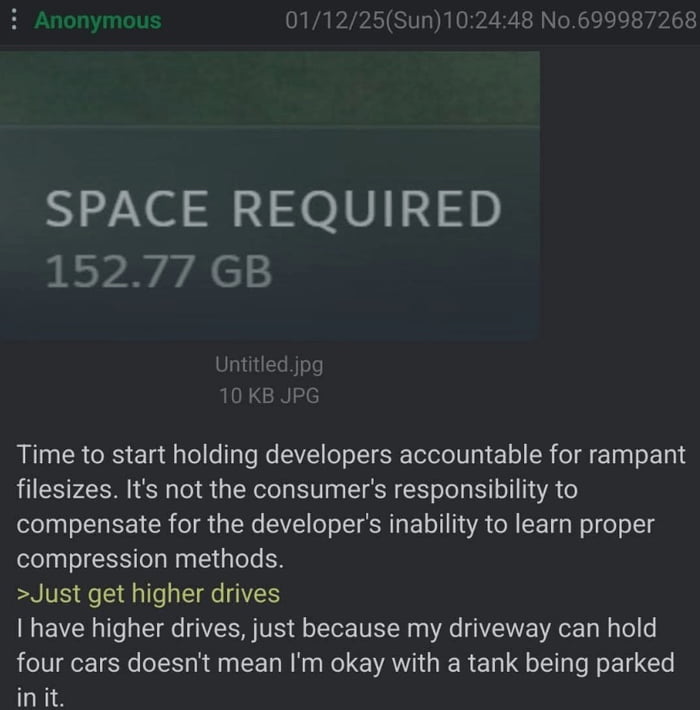Image resolution: width=700 pixels, height=710 pixels.
Task: Open the SPACE REQUIRED image thumbnail
Action: [x=269, y=196]
